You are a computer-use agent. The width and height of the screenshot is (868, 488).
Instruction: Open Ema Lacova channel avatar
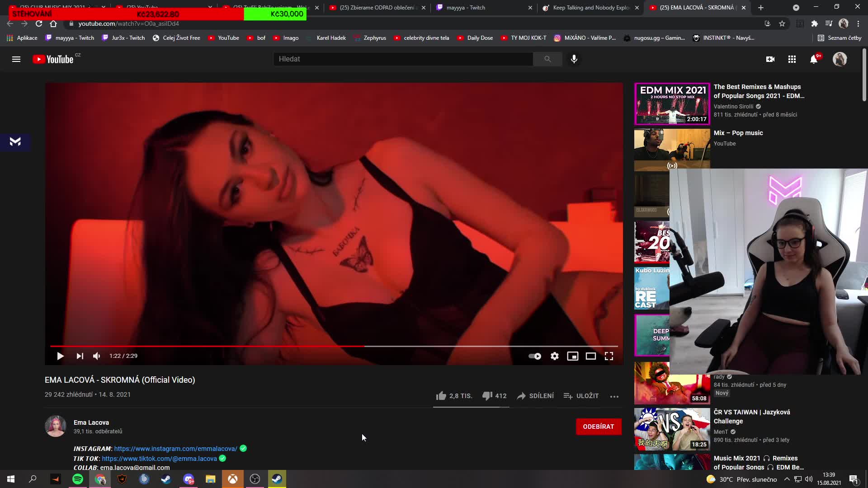click(x=56, y=426)
